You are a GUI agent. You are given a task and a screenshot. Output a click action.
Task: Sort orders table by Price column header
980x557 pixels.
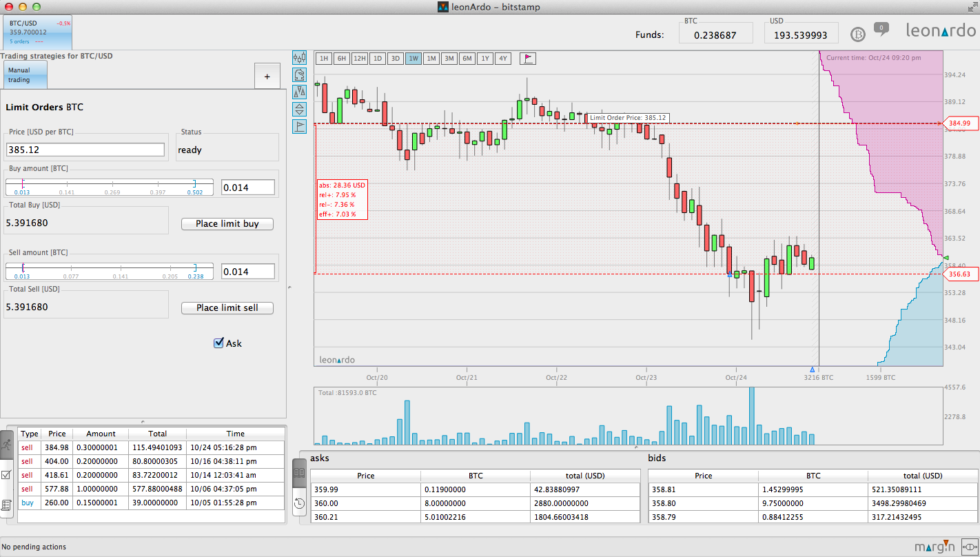pos(57,434)
